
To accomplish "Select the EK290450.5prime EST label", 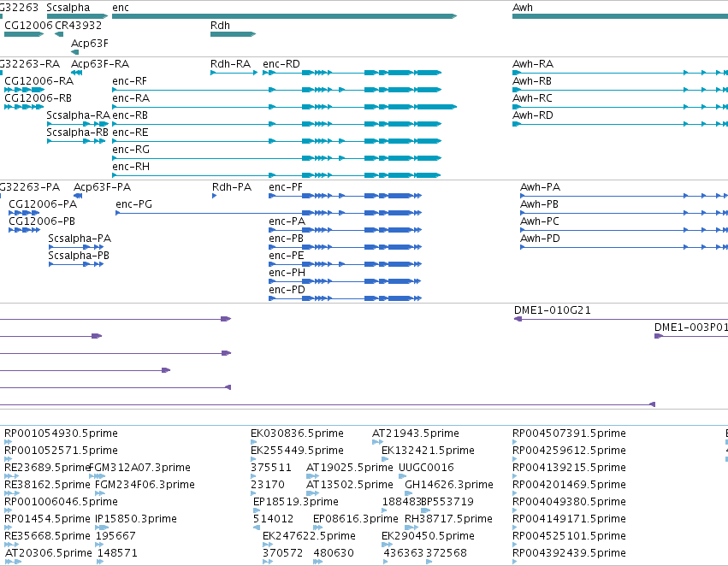I will (x=428, y=536).
